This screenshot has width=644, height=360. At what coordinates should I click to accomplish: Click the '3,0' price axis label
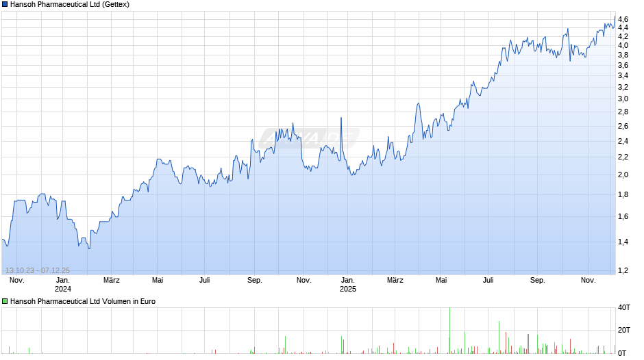coord(623,99)
